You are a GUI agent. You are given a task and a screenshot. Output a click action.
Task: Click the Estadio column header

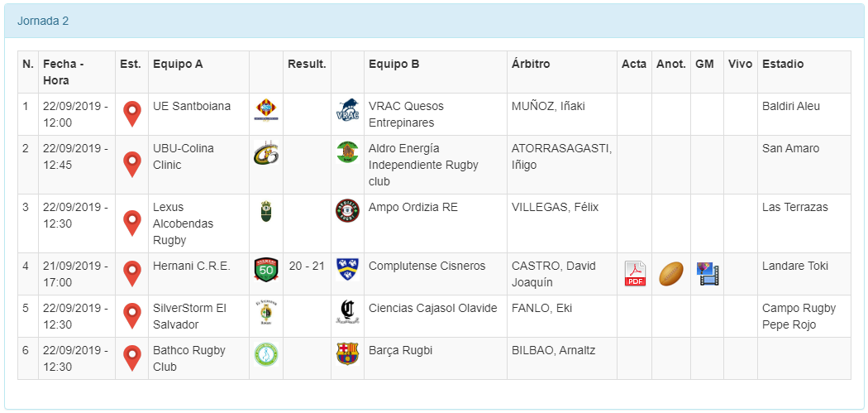coord(783,64)
